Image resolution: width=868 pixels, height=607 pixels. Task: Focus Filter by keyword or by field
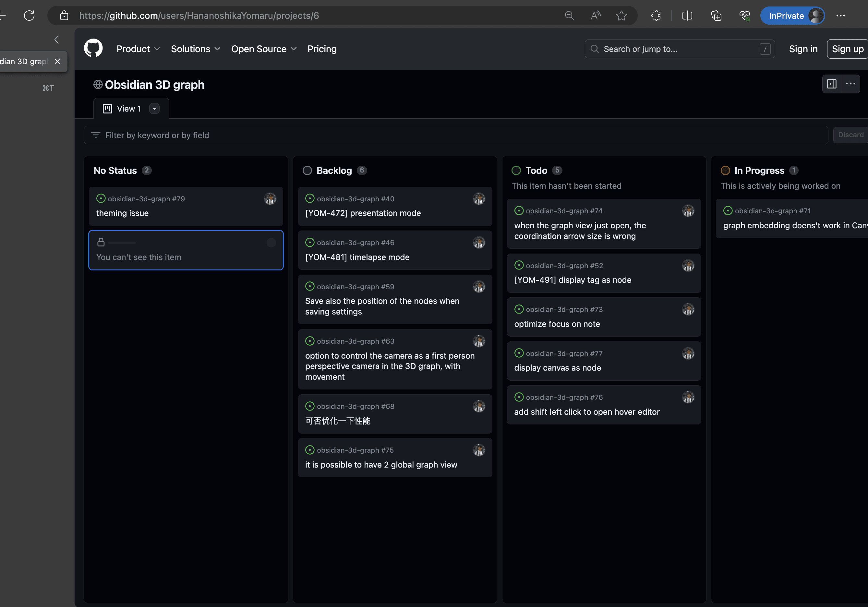click(x=456, y=135)
